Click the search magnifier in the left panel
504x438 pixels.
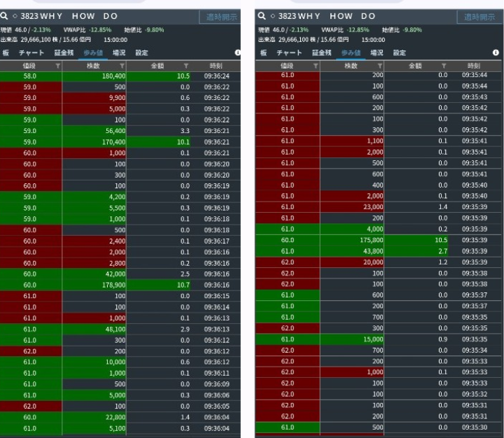click(x=4, y=15)
